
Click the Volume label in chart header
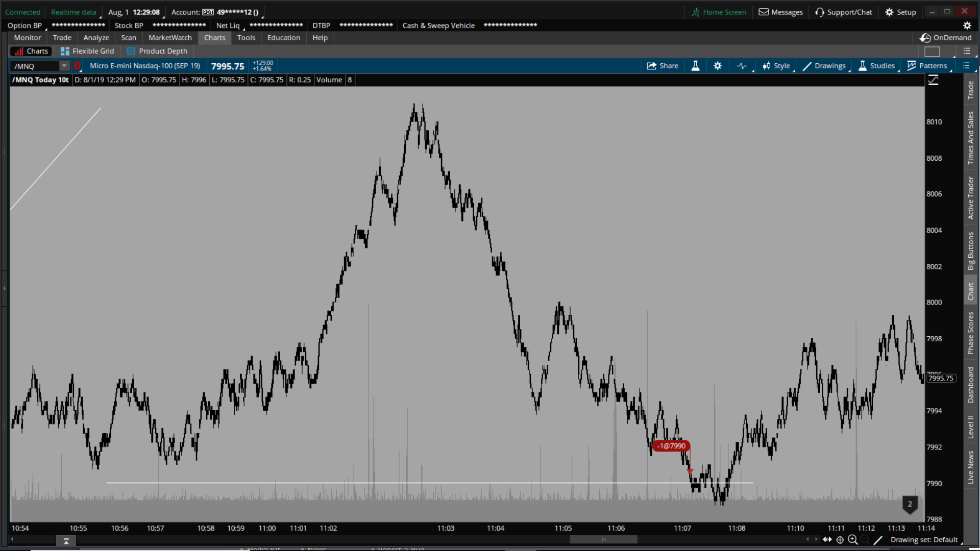pos(329,80)
